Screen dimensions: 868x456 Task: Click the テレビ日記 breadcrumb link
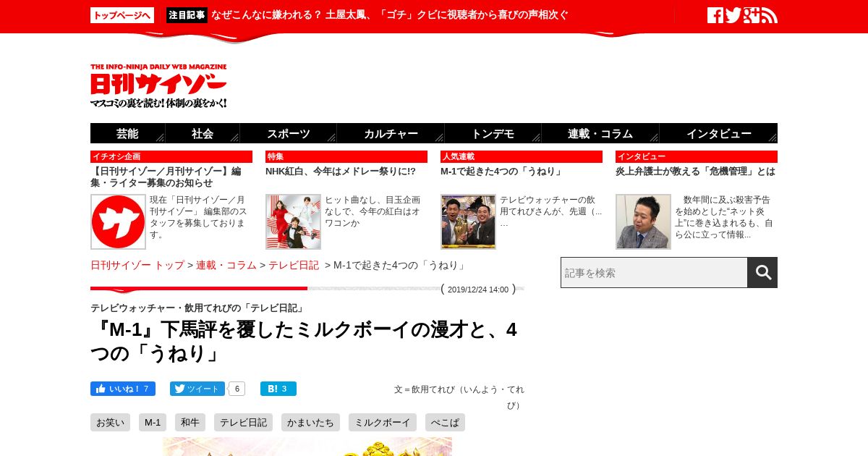click(x=294, y=265)
